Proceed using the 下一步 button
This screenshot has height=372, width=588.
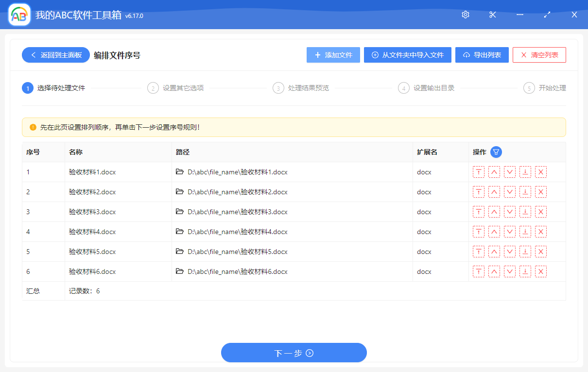tap(294, 353)
